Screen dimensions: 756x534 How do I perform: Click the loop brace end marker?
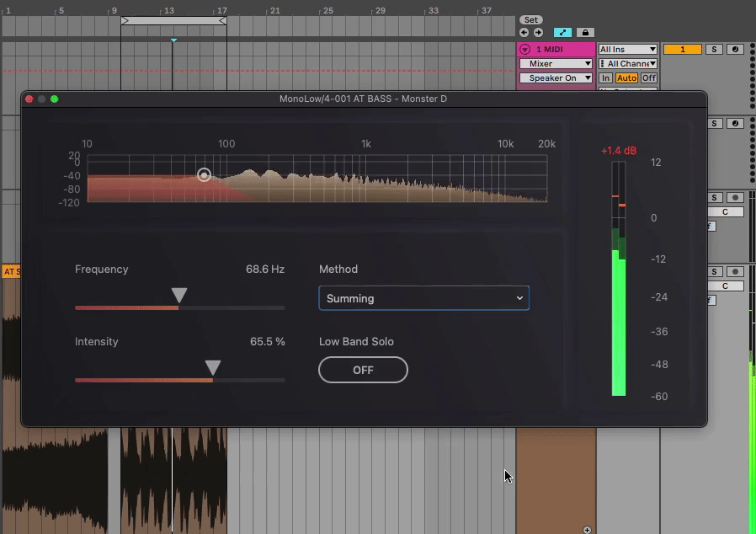click(222, 21)
